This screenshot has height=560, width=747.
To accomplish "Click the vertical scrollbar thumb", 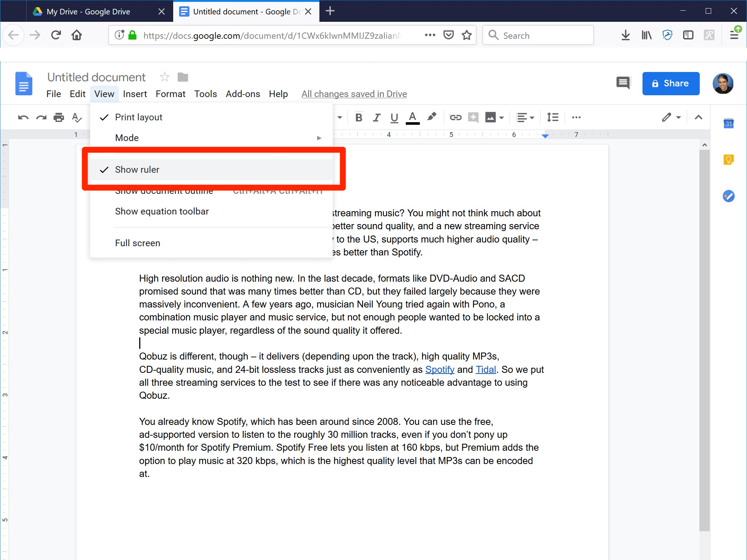I will point(705,340).
